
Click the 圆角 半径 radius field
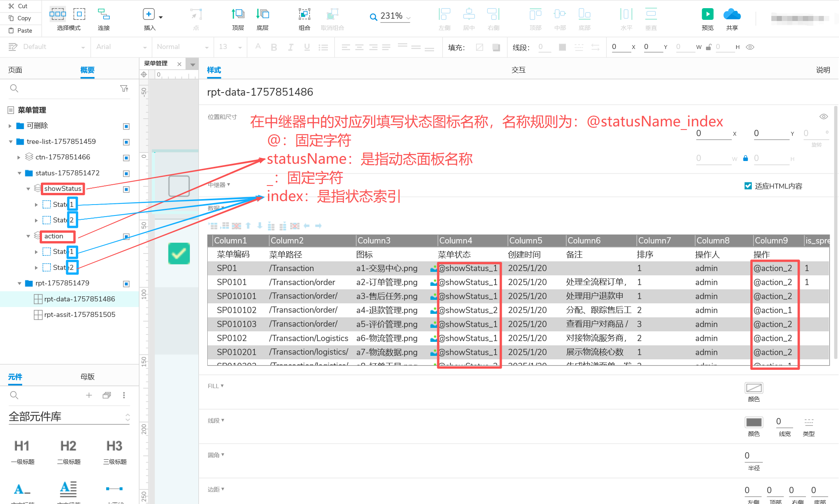(753, 456)
